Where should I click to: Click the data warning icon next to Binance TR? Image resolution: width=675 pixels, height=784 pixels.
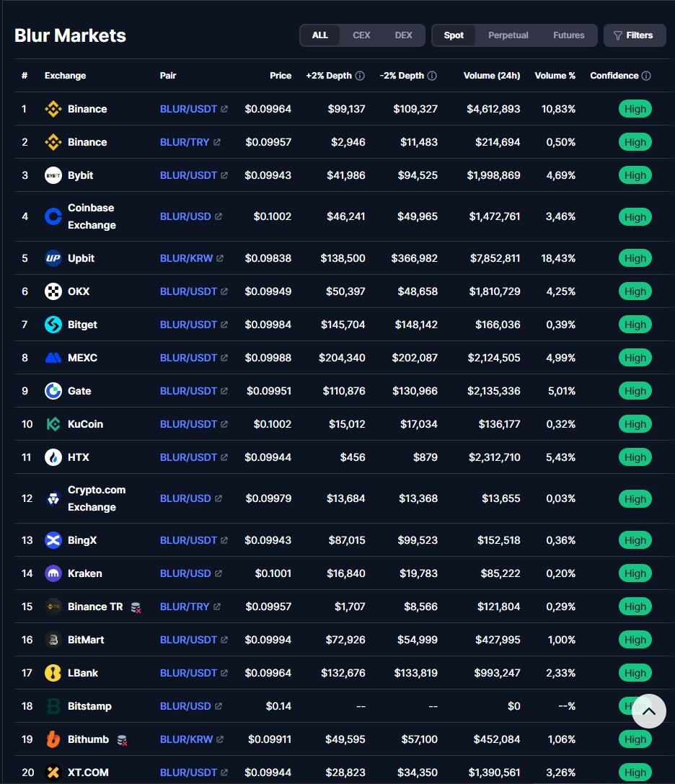pyautogui.click(x=136, y=607)
